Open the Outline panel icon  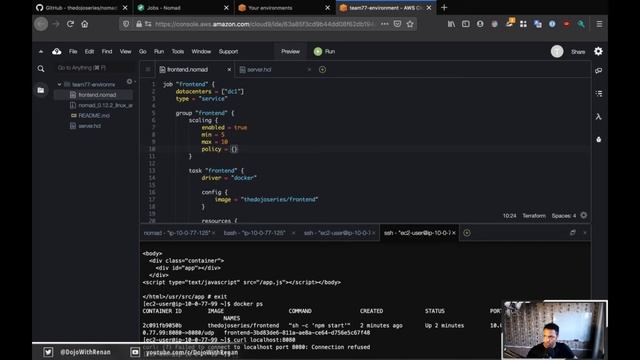(x=599, y=93)
